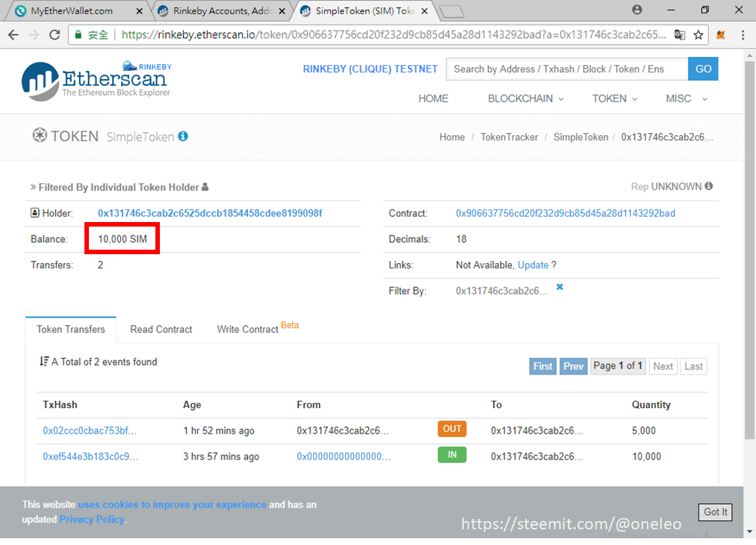Open SimpleToken breadcrumb link
This screenshot has height=545, width=756.
[580, 137]
